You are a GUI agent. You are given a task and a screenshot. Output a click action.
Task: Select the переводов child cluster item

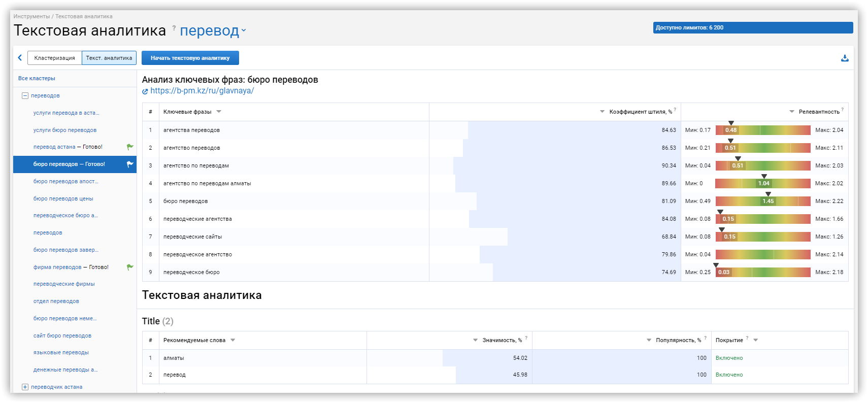pos(48,232)
